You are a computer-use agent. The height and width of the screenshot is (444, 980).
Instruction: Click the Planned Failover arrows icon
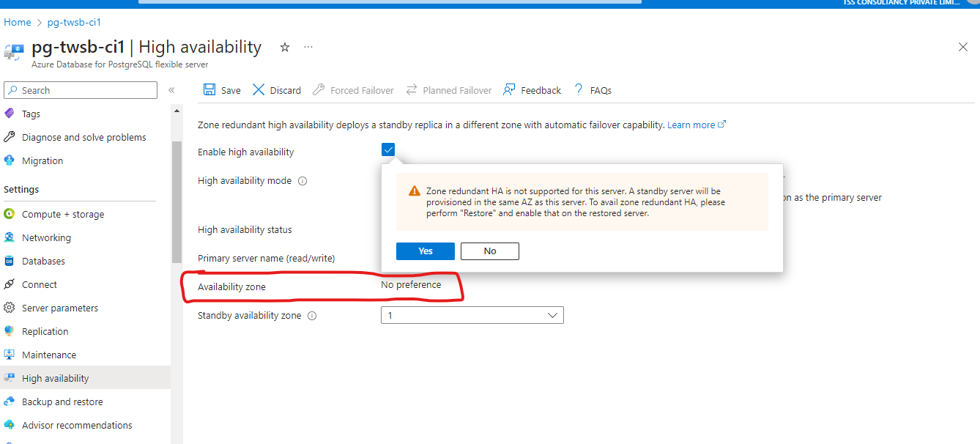click(x=411, y=90)
